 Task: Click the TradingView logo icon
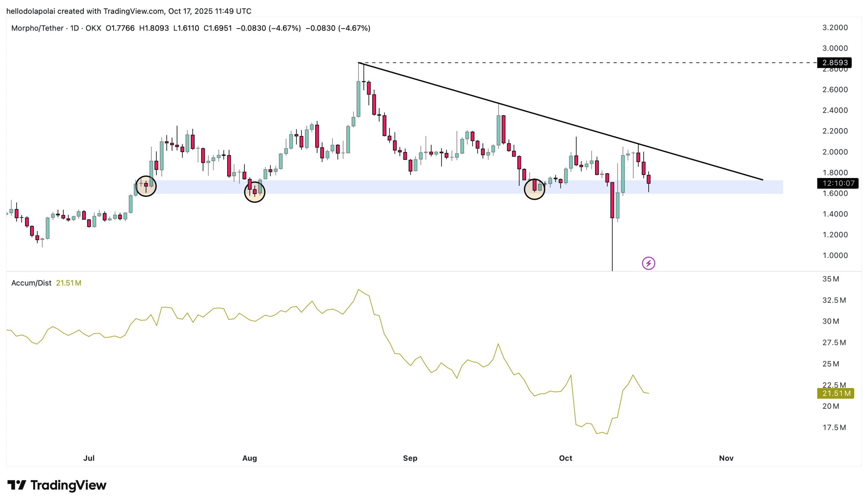pos(17,485)
